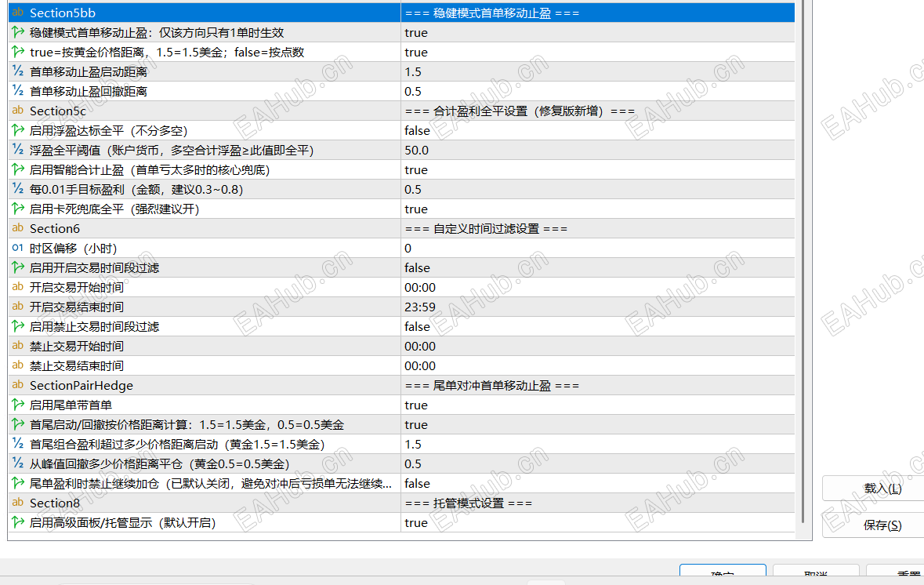The height and width of the screenshot is (585, 924).
Task: Select the Section5bb header row
Action: [x=401, y=13]
